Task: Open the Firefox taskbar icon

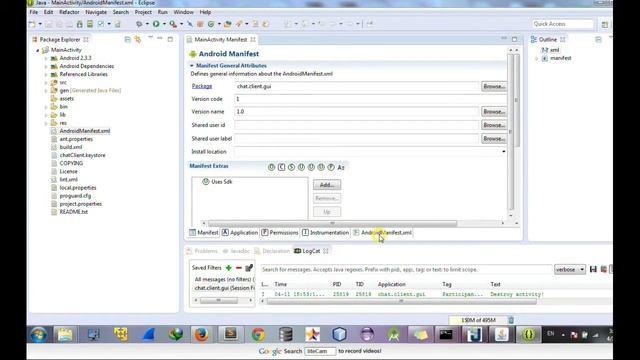Action: [x=201, y=334]
